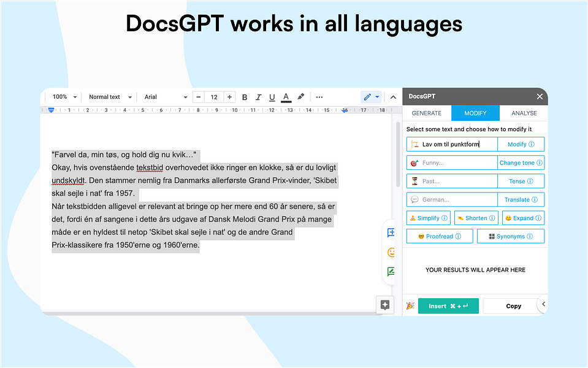The width and height of the screenshot is (588, 368).
Task: Open suggest edits via green sidebar icon
Action: [391, 271]
